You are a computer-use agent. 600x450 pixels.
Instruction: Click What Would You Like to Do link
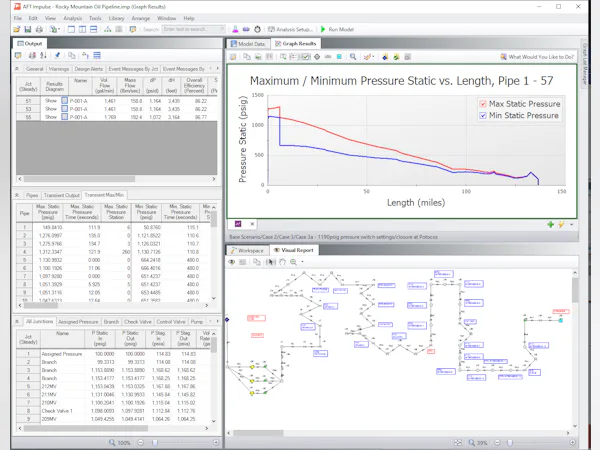tap(537, 57)
